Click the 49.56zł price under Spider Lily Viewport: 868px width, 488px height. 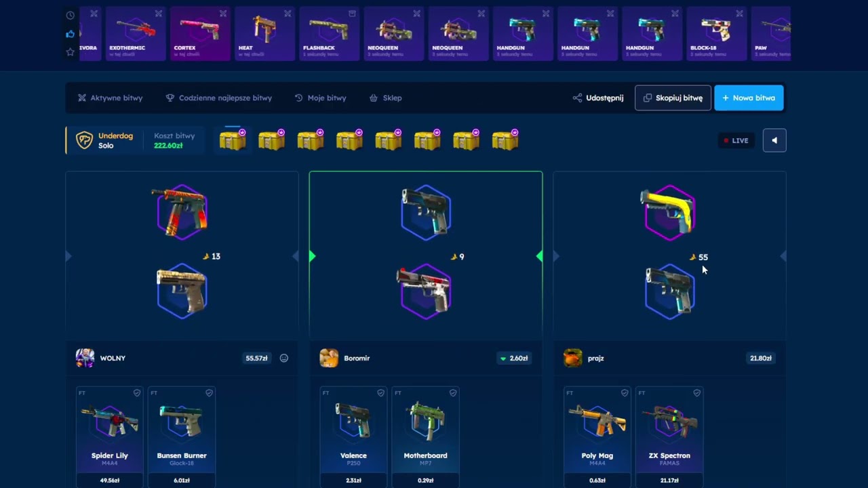pyautogui.click(x=110, y=480)
